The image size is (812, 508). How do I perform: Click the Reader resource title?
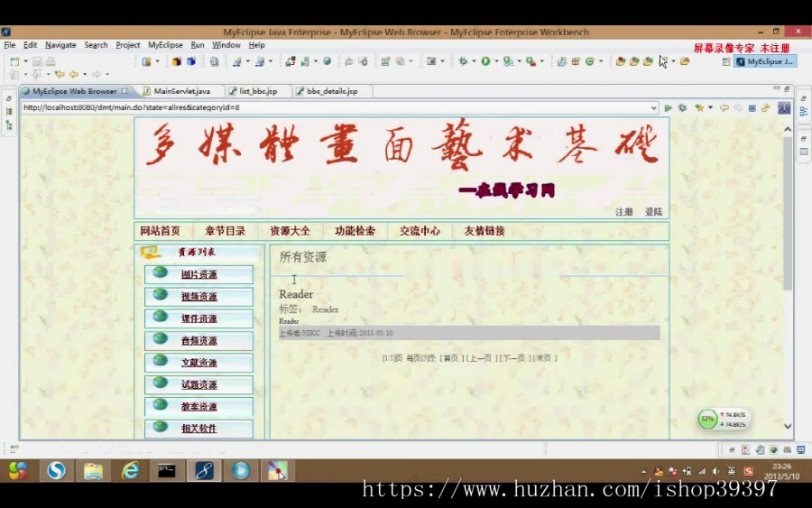tap(296, 294)
